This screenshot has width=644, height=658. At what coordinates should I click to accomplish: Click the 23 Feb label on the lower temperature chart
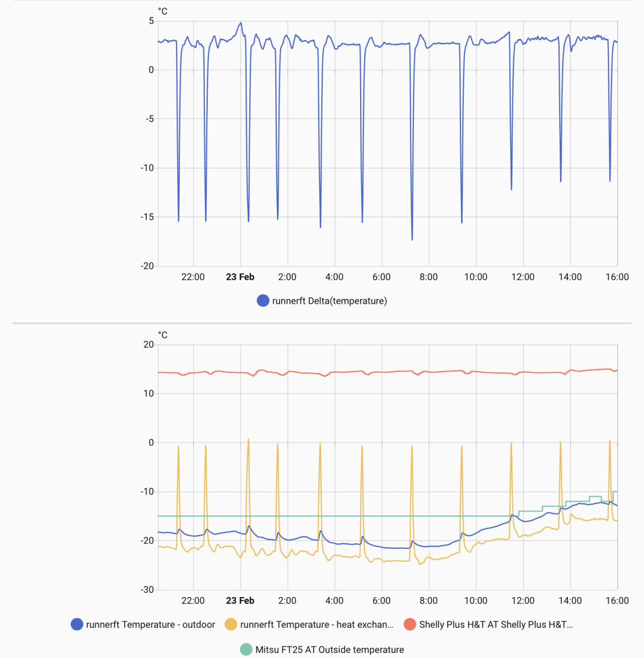click(240, 600)
